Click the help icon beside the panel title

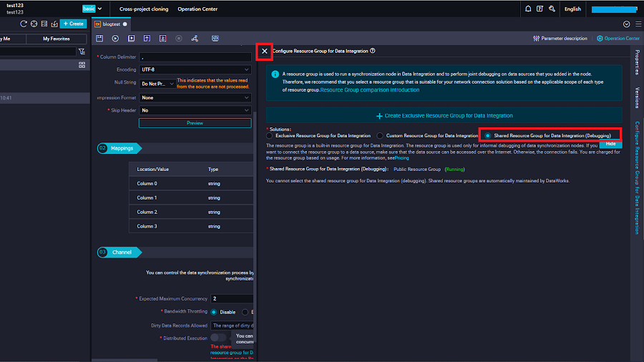click(x=373, y=51)
